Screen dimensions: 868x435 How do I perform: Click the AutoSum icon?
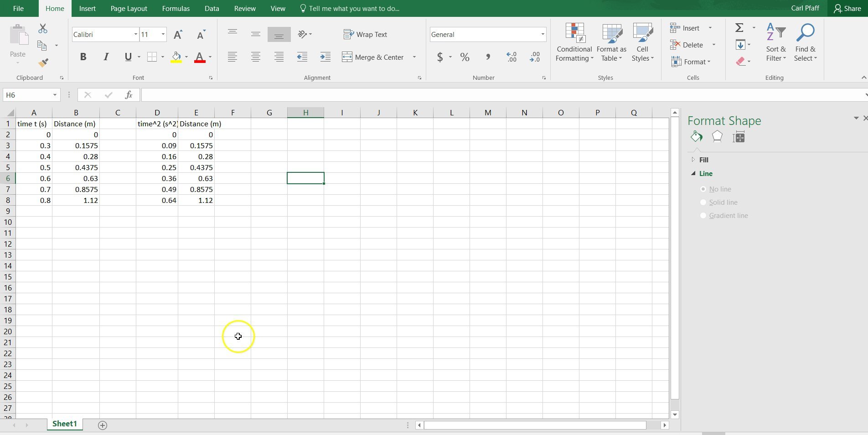coord(739,27)
